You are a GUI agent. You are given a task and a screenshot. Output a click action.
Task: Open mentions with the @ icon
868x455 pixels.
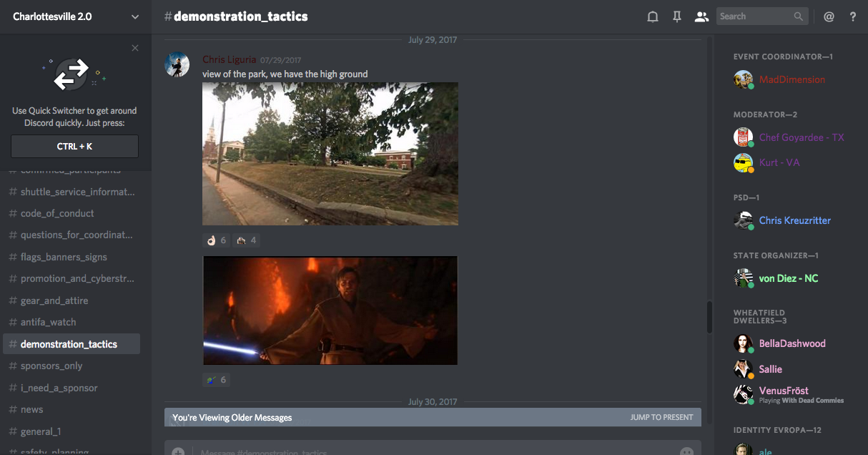click(829, 16)
